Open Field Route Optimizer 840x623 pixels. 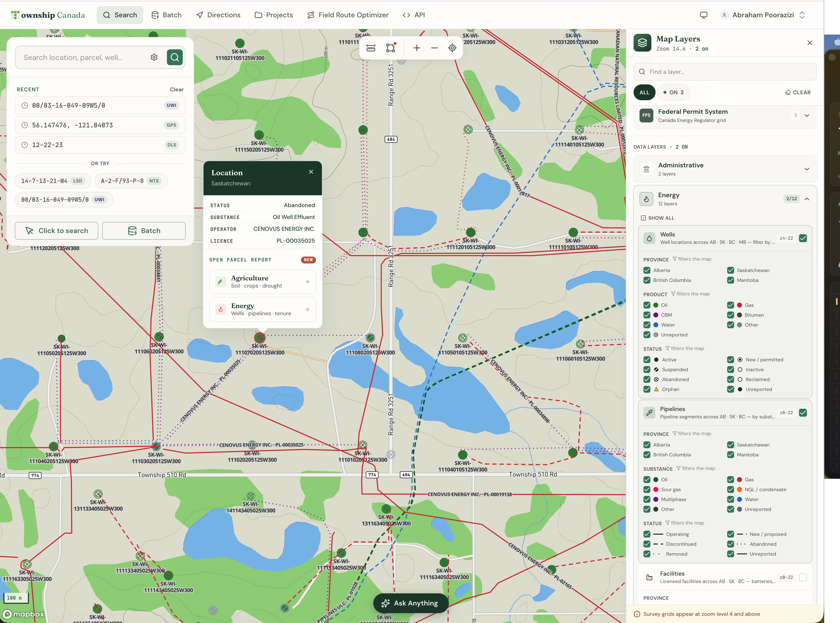coord(348,15)
